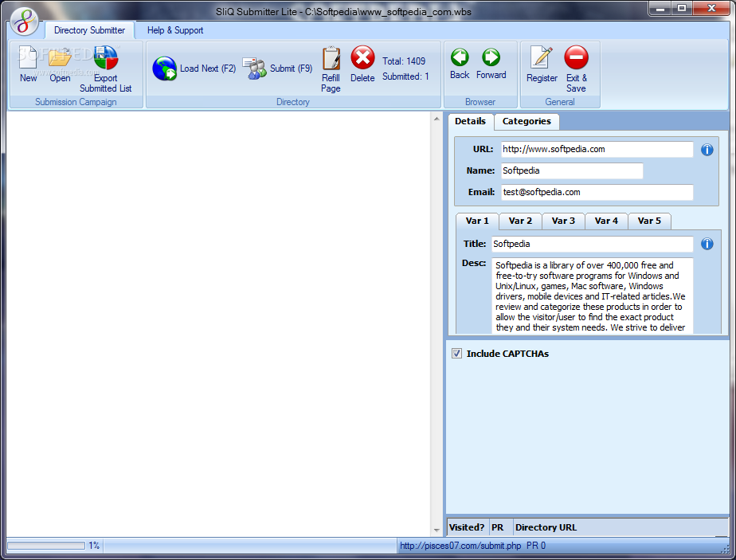Click into the URL input field
Image resolution: width=736 pixels, height=560 pixels.
[597, 149]
